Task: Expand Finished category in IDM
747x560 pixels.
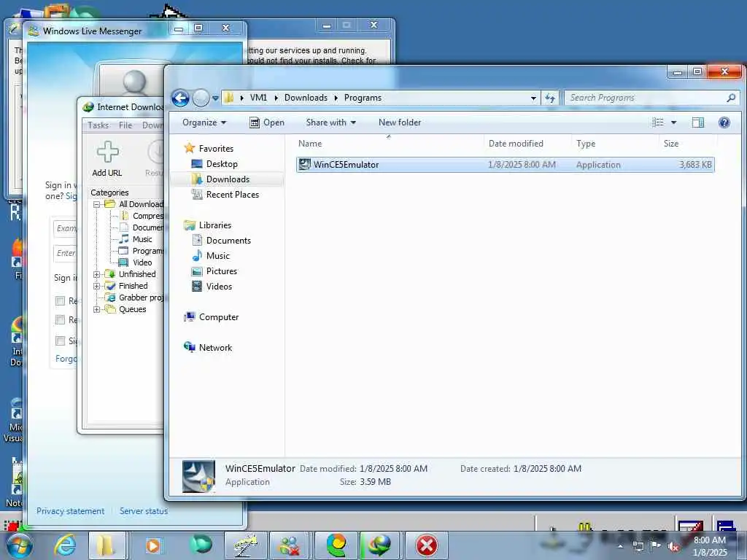Action: pos(96,286)
